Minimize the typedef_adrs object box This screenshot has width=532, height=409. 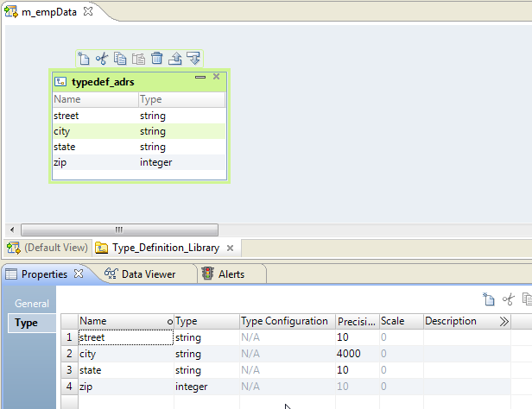coord(200,78)
